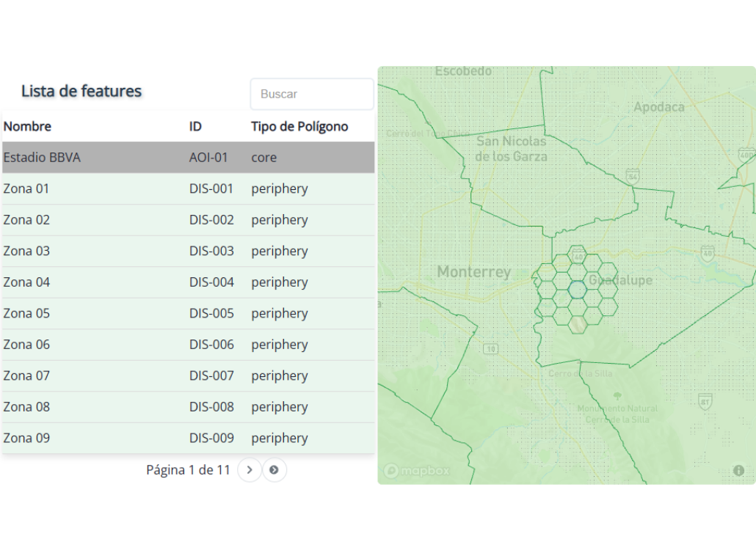756x550 pixels.
Task: Select the highlighted blue center hexagon
Action: click(577, 290)
